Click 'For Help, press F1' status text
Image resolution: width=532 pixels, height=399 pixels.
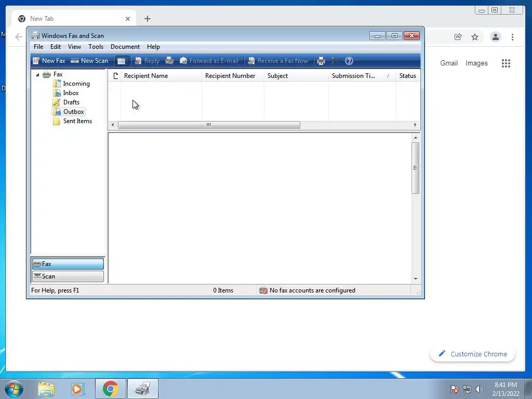55,290
